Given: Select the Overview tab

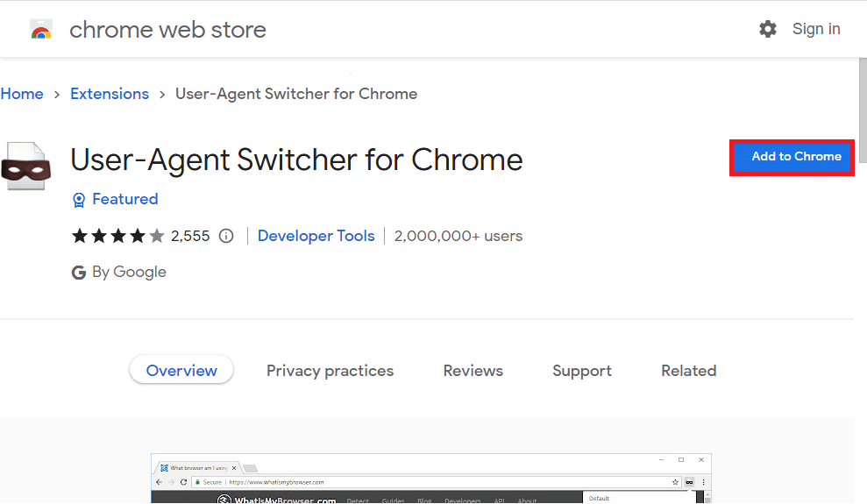Looking at the screenshot, I should click(181, 370).
